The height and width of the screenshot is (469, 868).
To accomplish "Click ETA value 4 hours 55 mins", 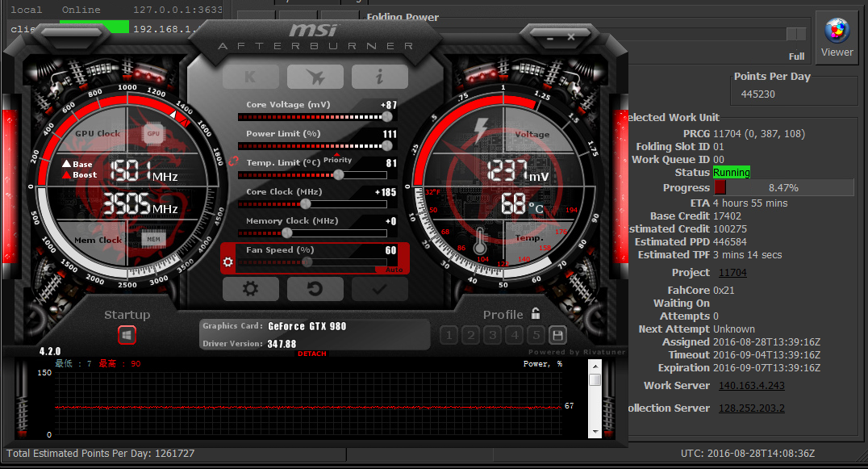I will coord(750,203).
